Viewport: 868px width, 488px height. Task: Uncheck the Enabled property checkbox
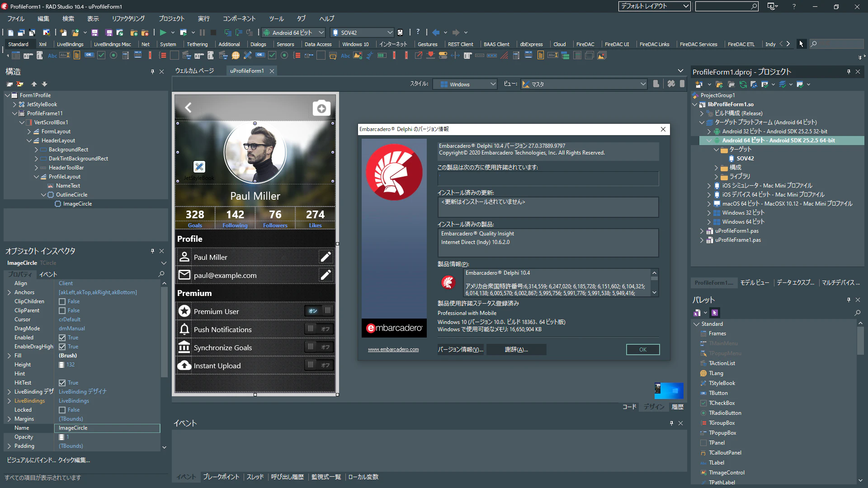[x=62, y=338]
